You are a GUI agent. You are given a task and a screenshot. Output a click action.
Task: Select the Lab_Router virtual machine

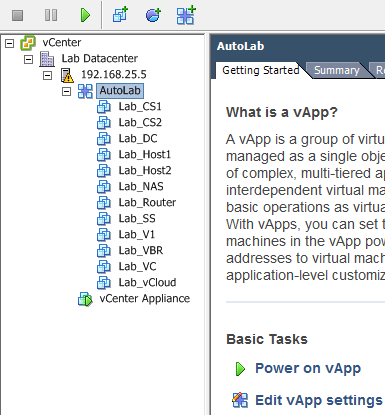point(147,202)
